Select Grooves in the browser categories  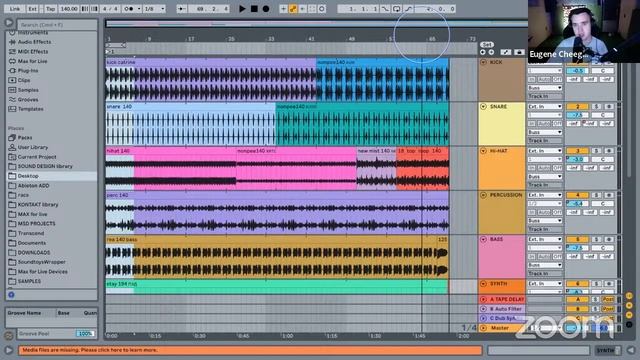(28, 100)
